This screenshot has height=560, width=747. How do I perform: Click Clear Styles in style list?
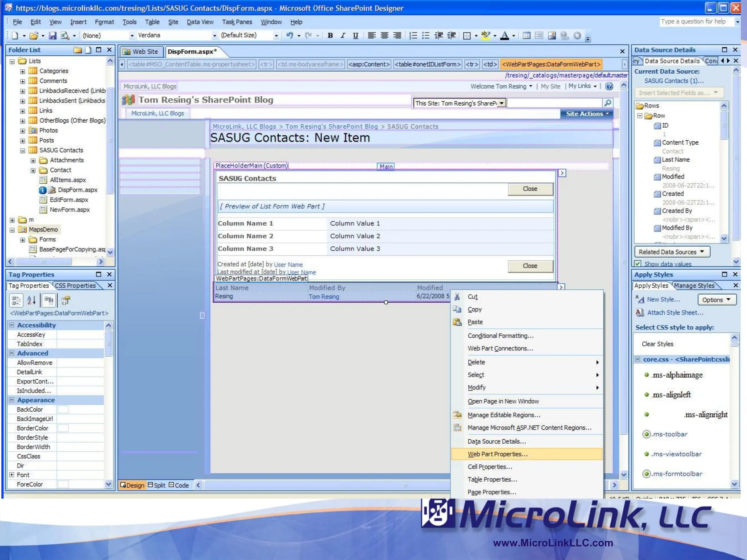657,344
